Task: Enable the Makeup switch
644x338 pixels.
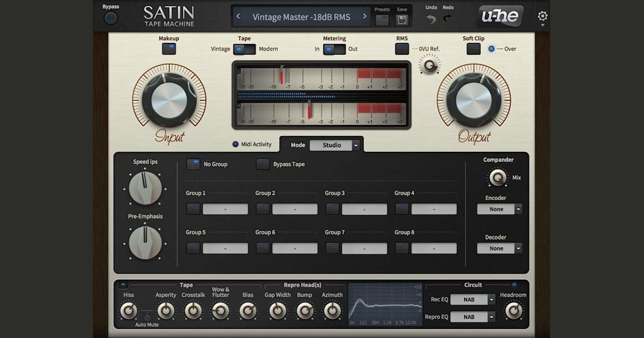Action: point(169,48)
